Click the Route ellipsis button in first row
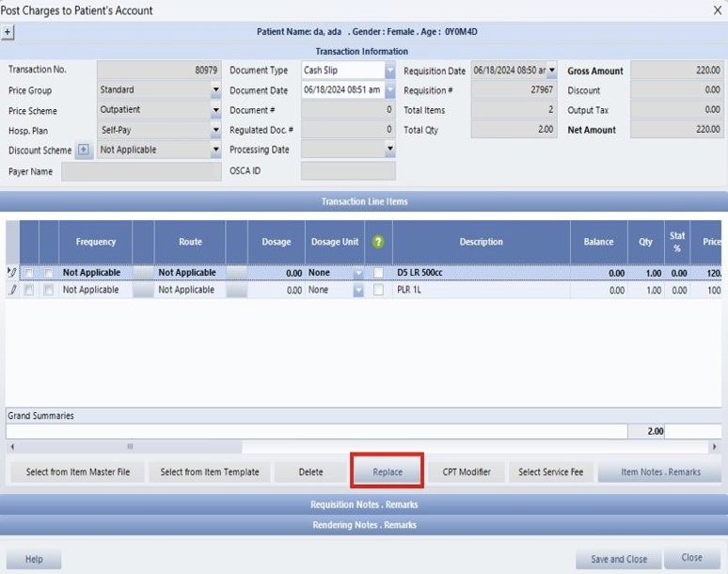The width and height of the screenshot is (728, 574). click(x=236, y=273)
